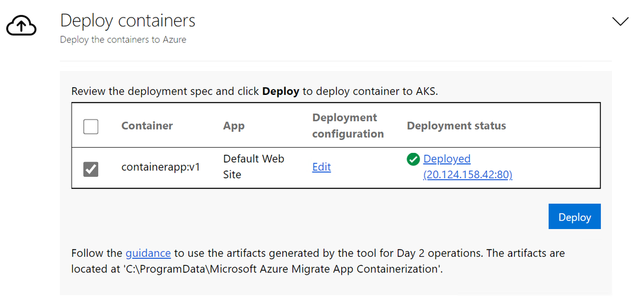Open the Edit deployment configuration link

(x=321, y=167)
